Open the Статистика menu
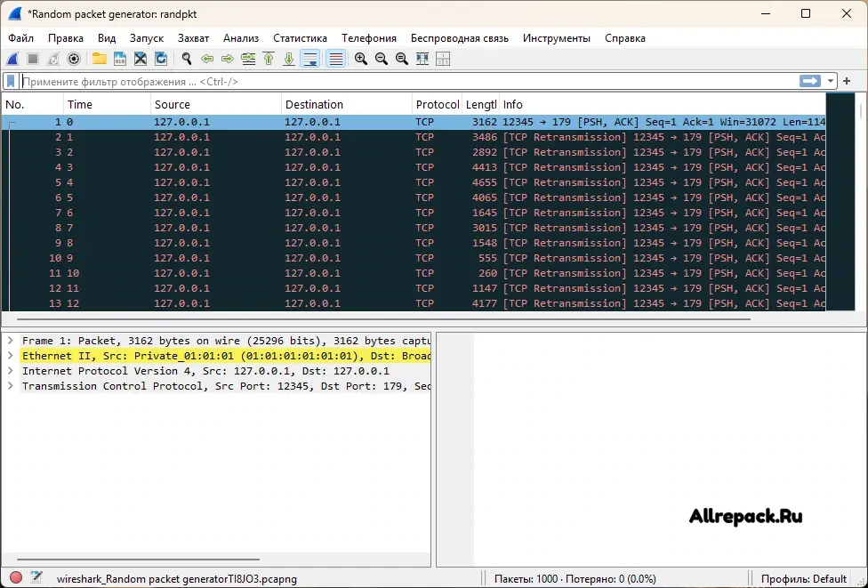Screen dimensions: 868x588 click(x=300, y=38)
